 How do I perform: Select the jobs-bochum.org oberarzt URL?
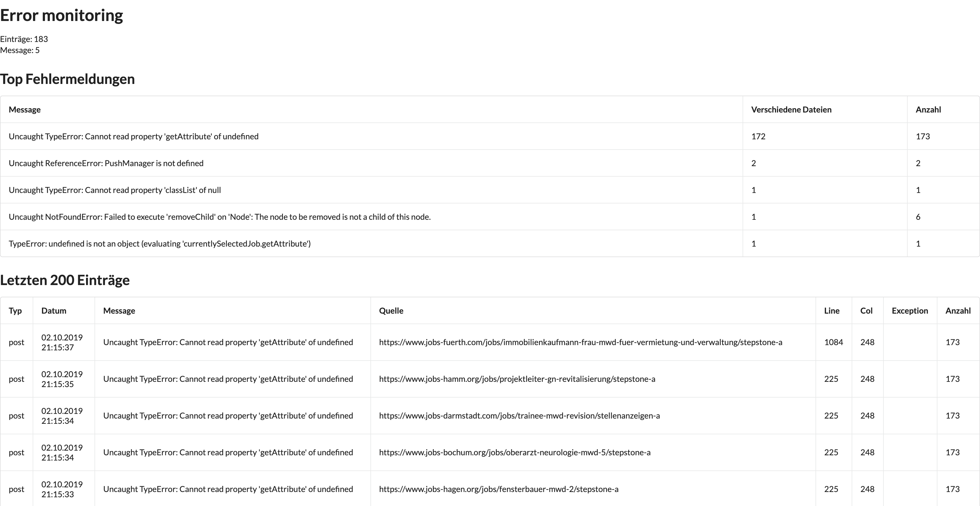(514, 452)
